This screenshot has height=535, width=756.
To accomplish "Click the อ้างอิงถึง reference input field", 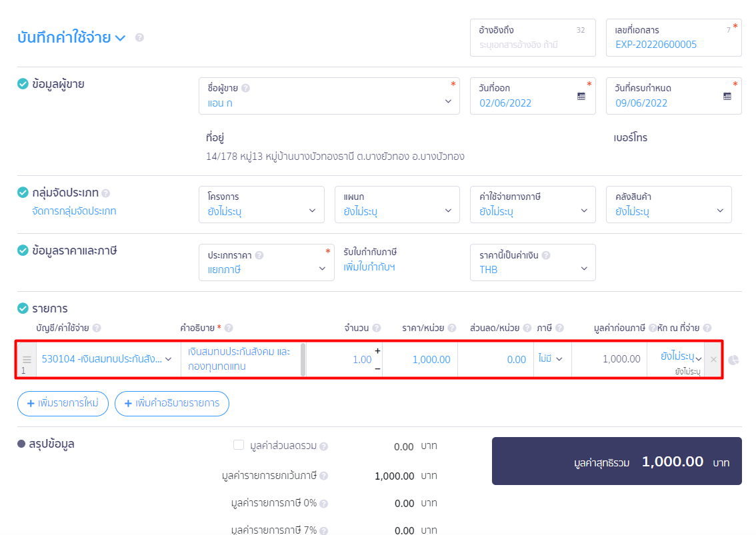I will (x=533, y=37).
